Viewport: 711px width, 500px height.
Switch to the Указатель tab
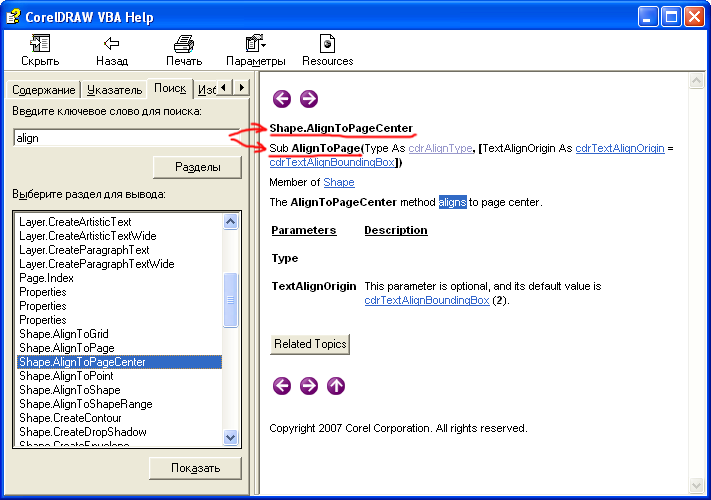[114, 90]
